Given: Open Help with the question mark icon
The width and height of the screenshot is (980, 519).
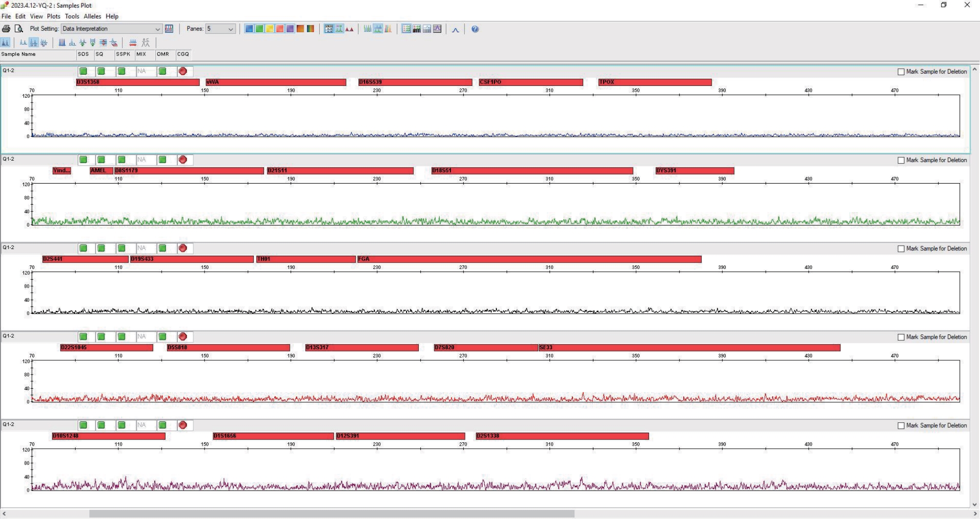Looking at the screenshot, I should 475,29.
